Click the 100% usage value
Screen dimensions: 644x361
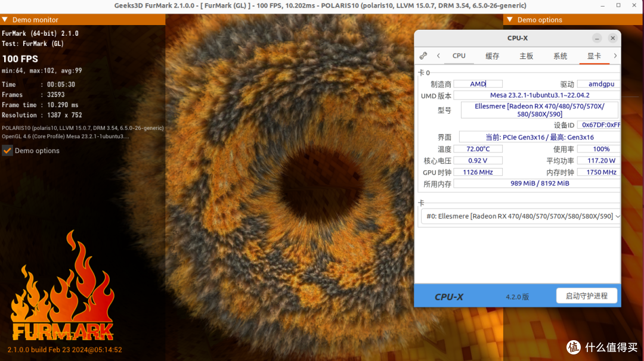[x=599, y=149]
